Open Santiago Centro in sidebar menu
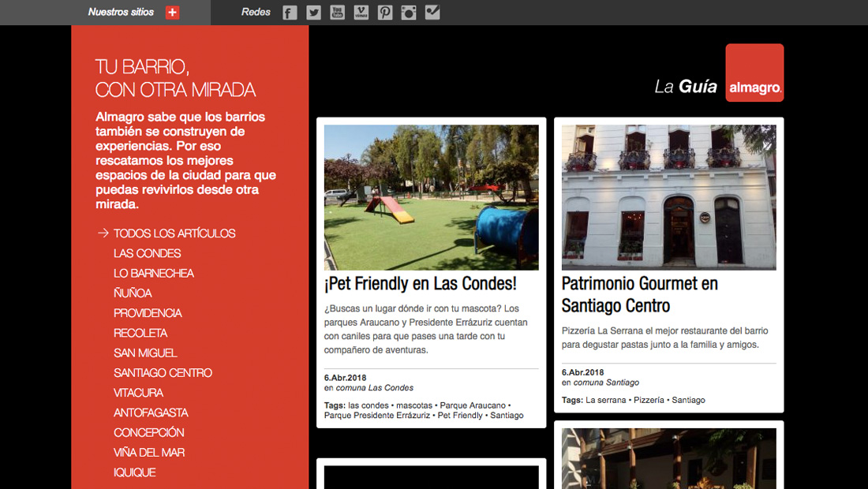The height and width of the screenshot is (489, 868). pos(163,373)
